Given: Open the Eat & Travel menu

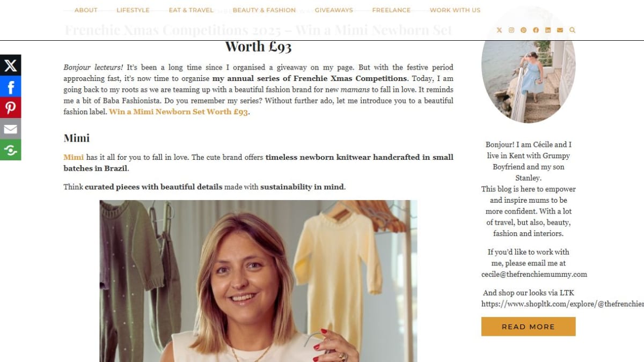Looking at the screenshot, I should tap(191, 10).
